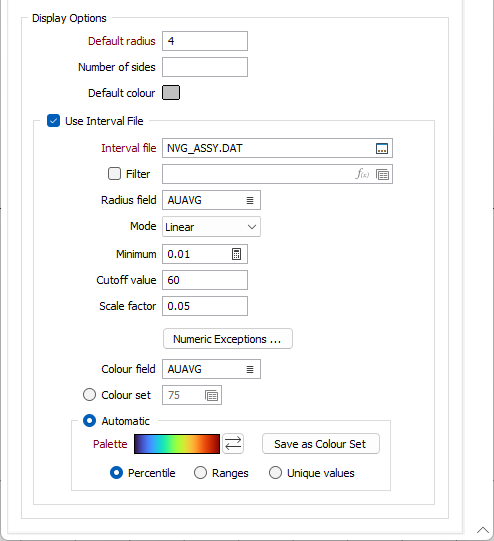Screen dimensions: 494x541
Task: Select the Ranges radio option
Action: (x=200, y=473)
